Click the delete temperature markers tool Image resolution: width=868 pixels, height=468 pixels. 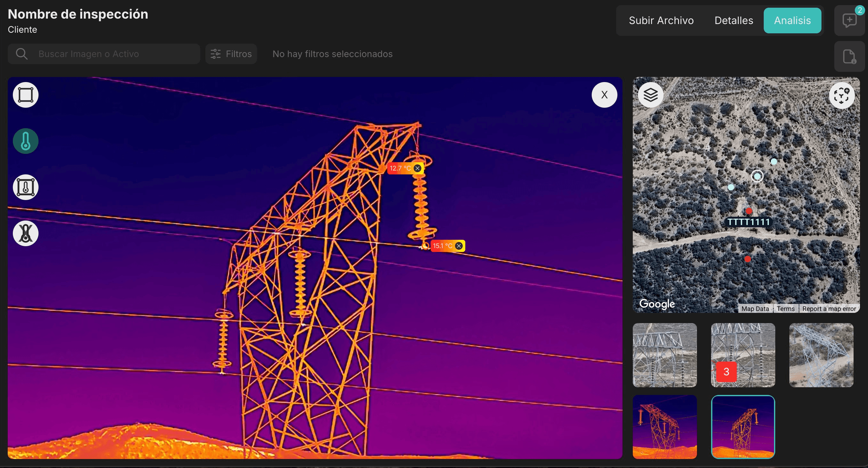26,233
